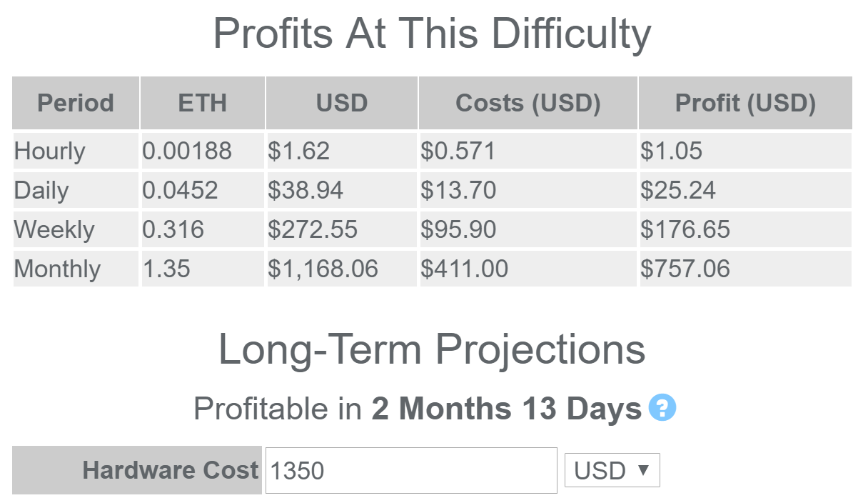Image resolution: width=868 pixels, height=503 pixels.
Task: Select the Monthly row label
Action: click(58, 269)
